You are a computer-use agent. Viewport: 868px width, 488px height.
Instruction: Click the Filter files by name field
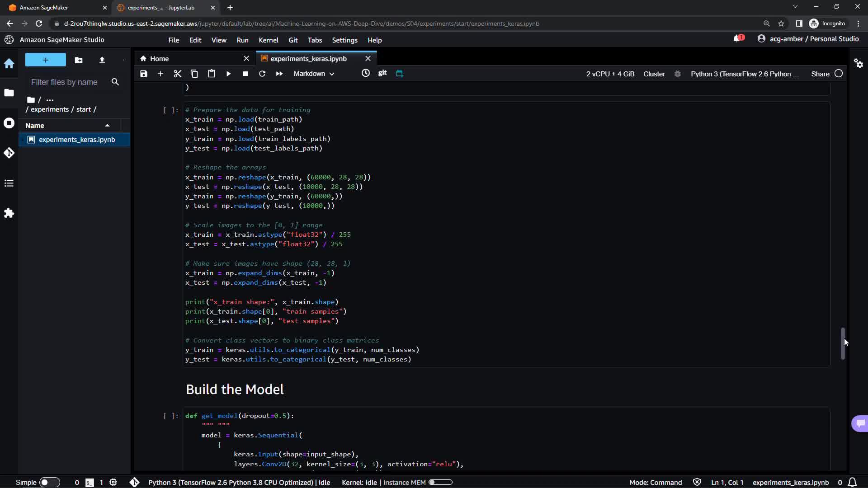pyautogui.click(x=64, y=82)
